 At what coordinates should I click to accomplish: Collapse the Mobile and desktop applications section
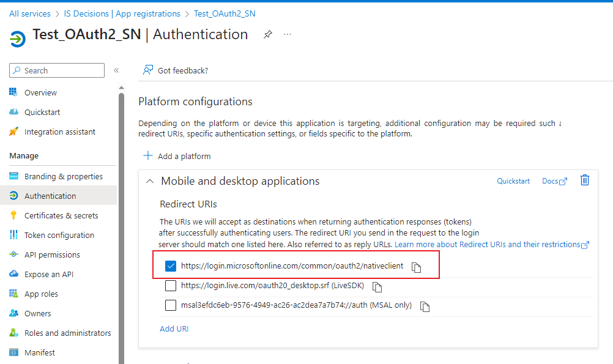point(149,181)
